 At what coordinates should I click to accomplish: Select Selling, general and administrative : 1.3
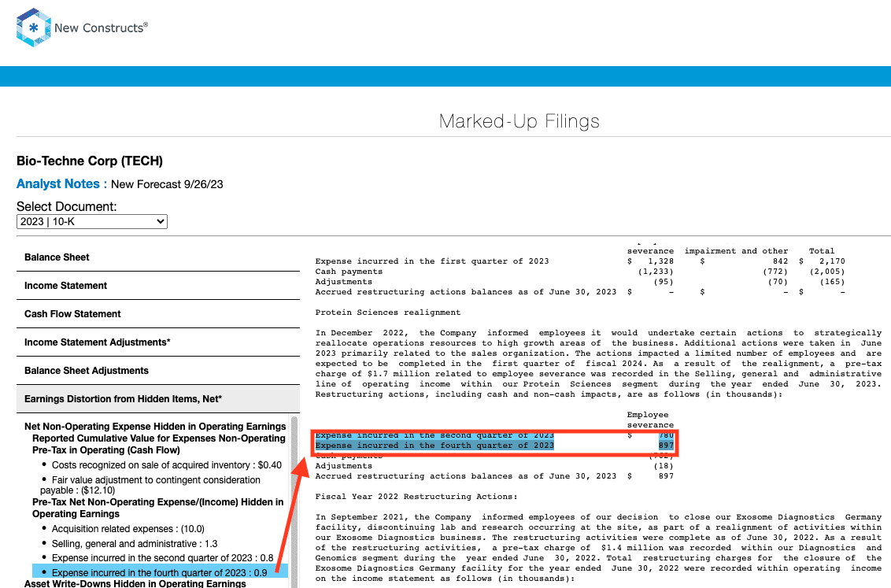coord(135,544)
